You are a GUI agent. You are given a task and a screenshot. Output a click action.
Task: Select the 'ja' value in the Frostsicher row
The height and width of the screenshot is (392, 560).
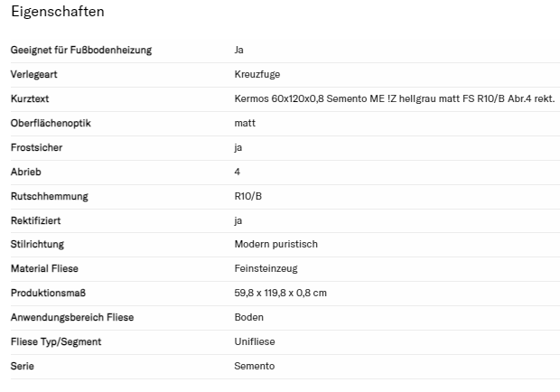[x=238, y=147]
